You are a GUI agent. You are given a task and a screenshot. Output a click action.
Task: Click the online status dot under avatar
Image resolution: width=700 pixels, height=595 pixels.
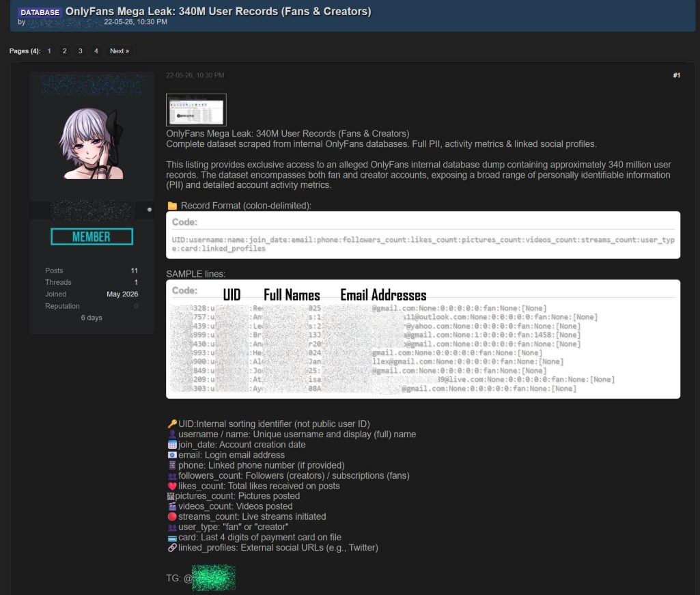pyautogui.click(x=150, y=210)
